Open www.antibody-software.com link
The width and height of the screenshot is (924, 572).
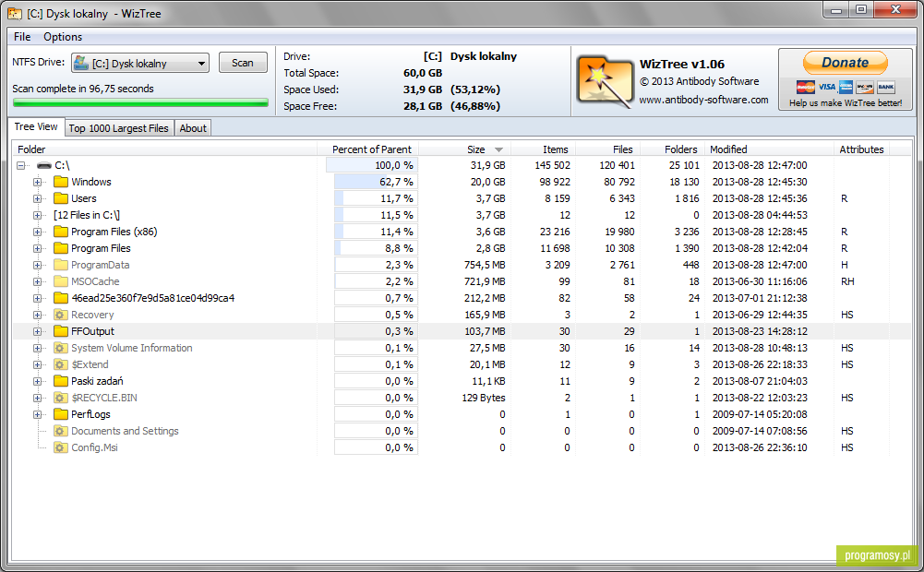(x=703, y=100)
